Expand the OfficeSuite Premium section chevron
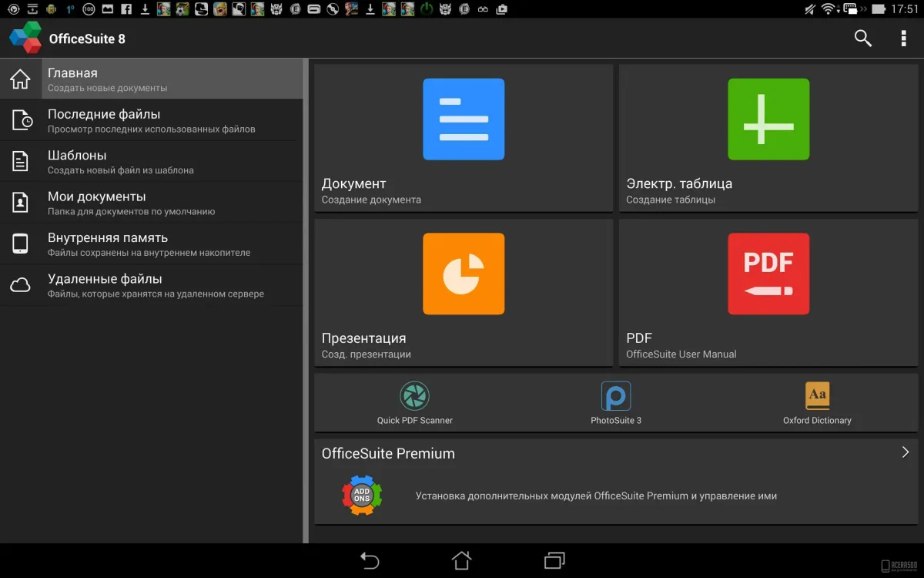 (x=906, y=453)
